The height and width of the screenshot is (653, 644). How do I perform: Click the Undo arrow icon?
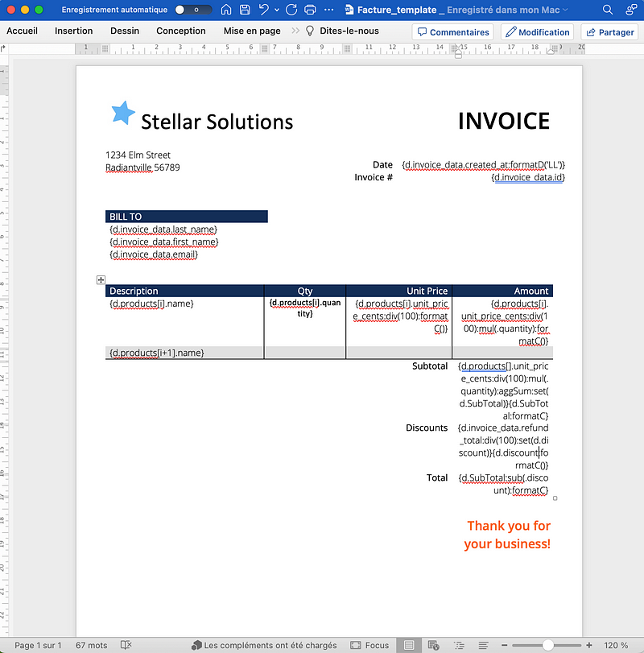tap(263, 10)
